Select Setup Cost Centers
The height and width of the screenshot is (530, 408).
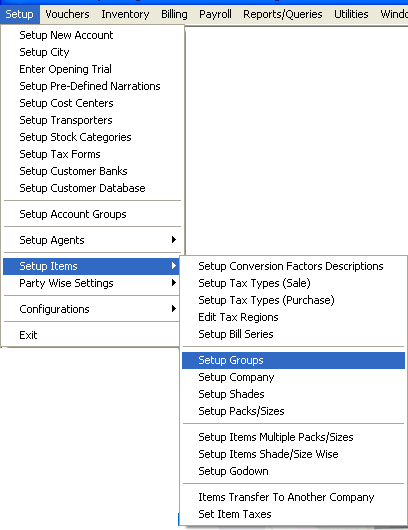click(92, 103)
